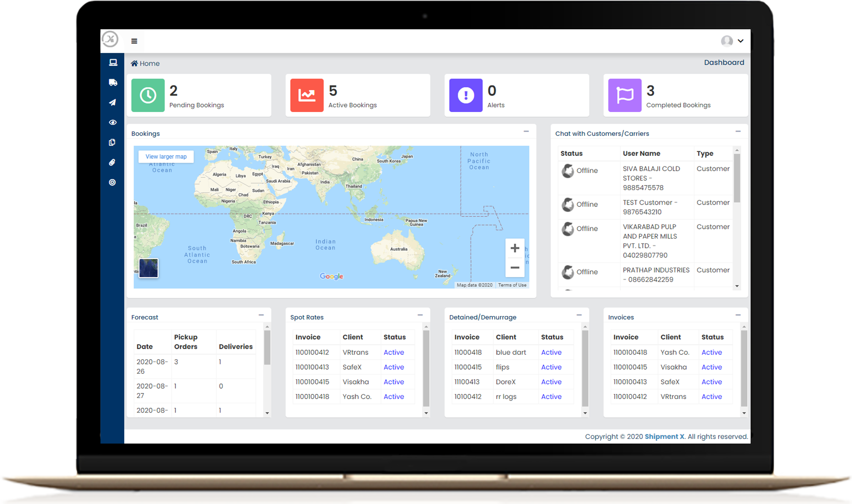
Task: Select Detained invoice 11000415
Action: click(x=468, y=367)
